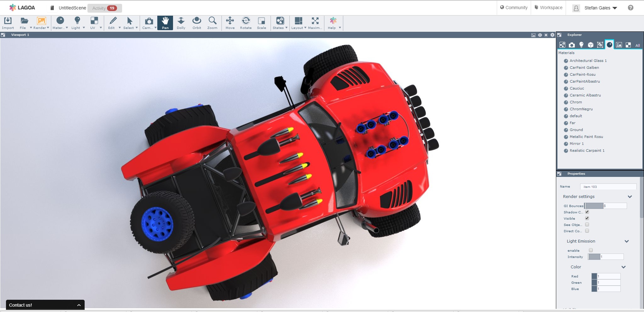Pick the Rotate transform tool
Viewport: 644px width, 312px height.
coord(246,21)
